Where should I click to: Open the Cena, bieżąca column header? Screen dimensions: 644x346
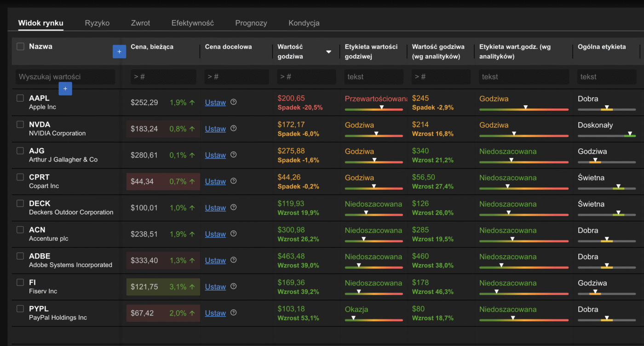152,47
